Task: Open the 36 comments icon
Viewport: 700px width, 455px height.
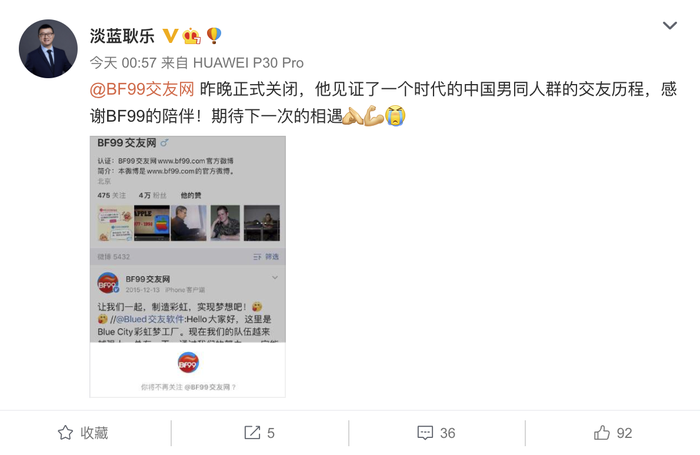Action: coord(425,433)
